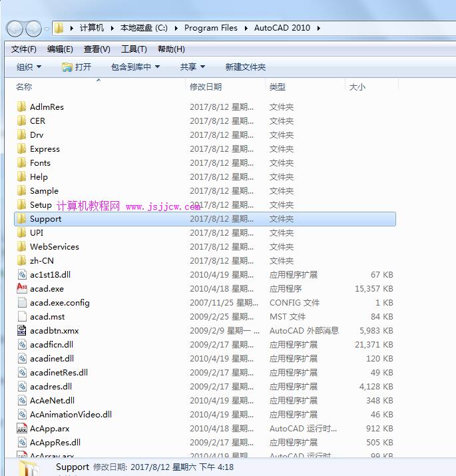Go to 计算机 in the address bar
The image size is (456, 476).
(x=92, y=28)
